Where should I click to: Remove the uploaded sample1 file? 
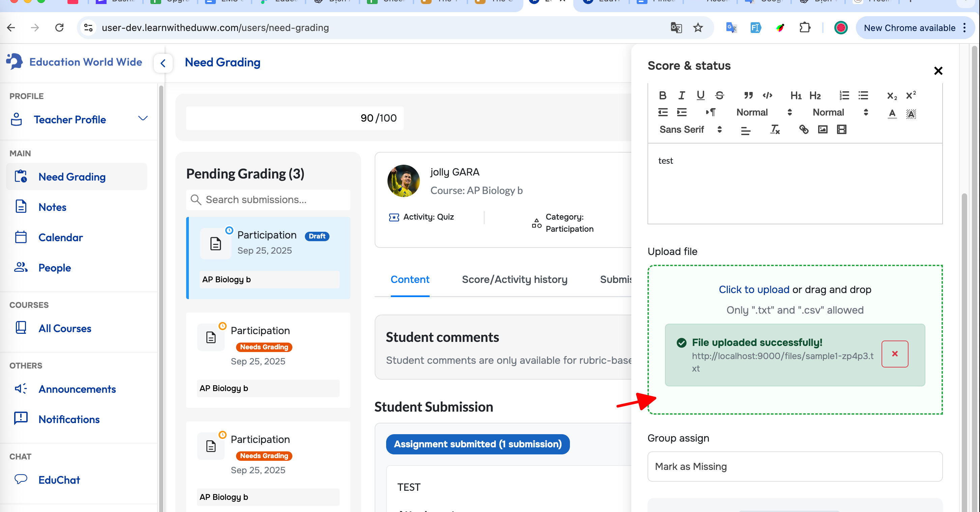894,354
